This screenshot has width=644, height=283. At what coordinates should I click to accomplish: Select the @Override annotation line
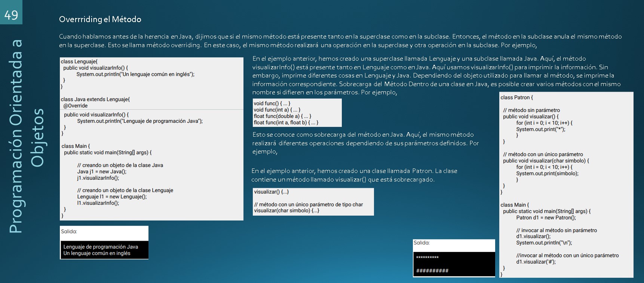[x=75, y=106]
